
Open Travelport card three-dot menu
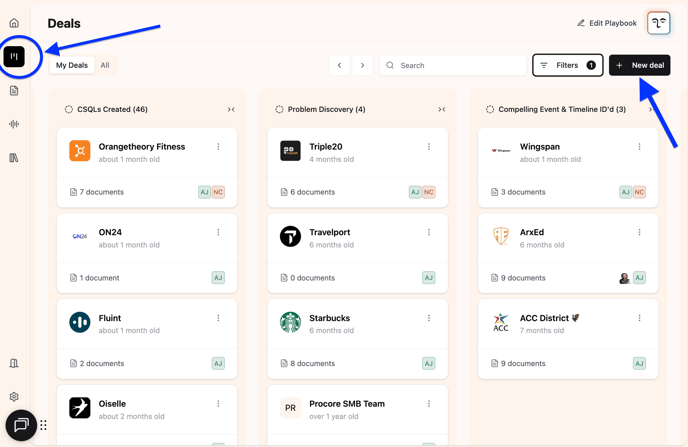point(429,233)
